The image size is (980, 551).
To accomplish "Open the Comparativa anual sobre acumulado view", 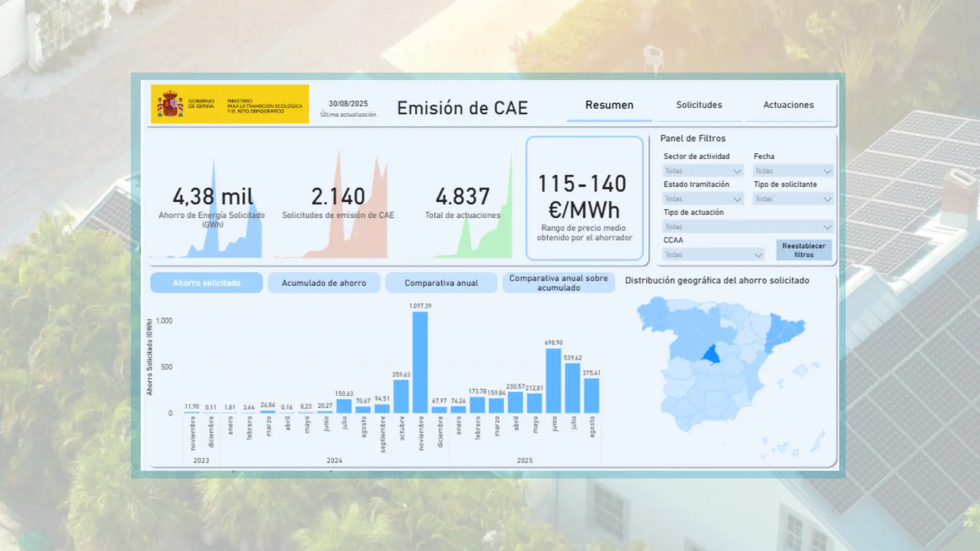I will [558, 283].
